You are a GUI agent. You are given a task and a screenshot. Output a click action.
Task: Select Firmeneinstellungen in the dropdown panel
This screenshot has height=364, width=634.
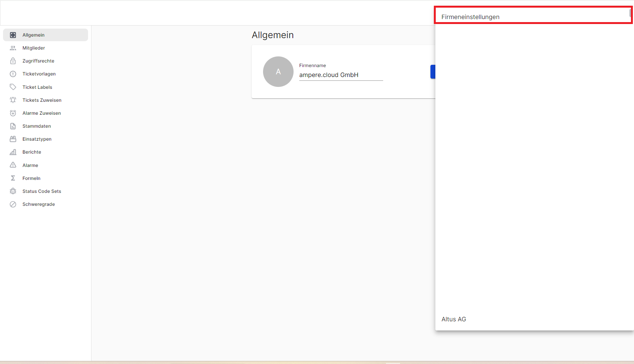click(470, 17)
